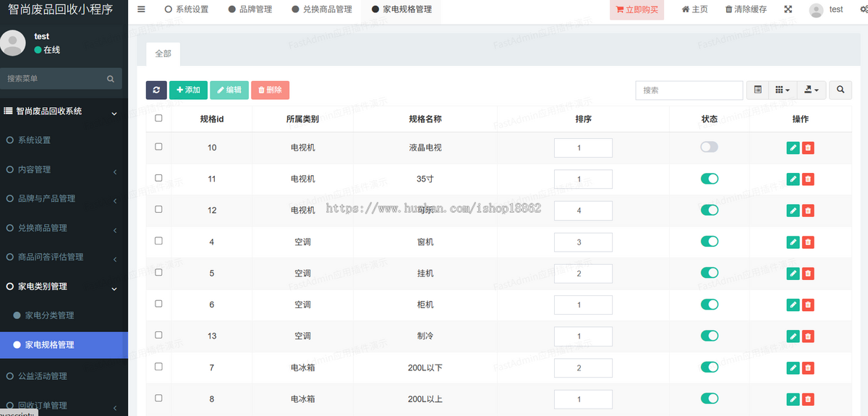Delete row 200L以下 with the trash icon

pyautogui.click(x=808, y=368)
